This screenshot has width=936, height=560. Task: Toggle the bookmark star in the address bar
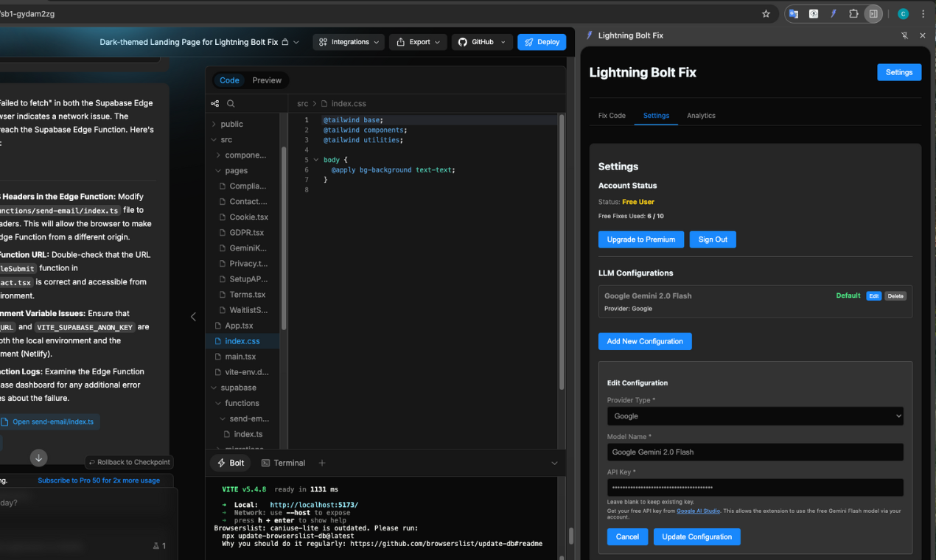(x=766, y=13)
